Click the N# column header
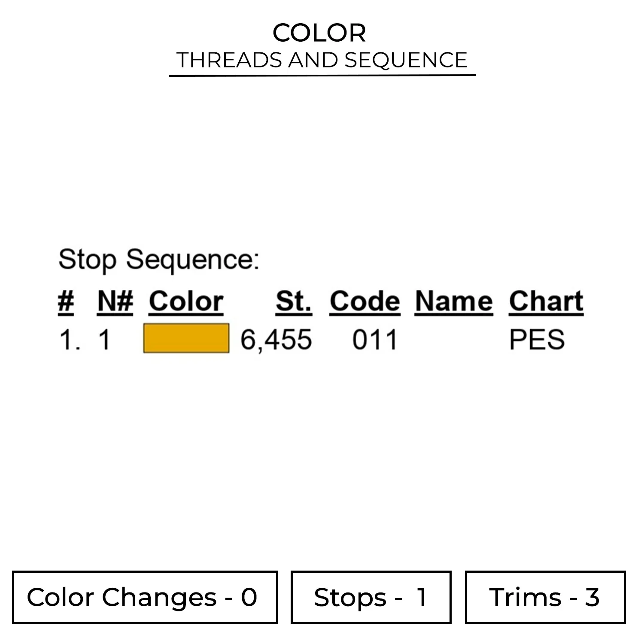Image resolution: width=644 pixels, height=644 pixels. click(115, 301)
